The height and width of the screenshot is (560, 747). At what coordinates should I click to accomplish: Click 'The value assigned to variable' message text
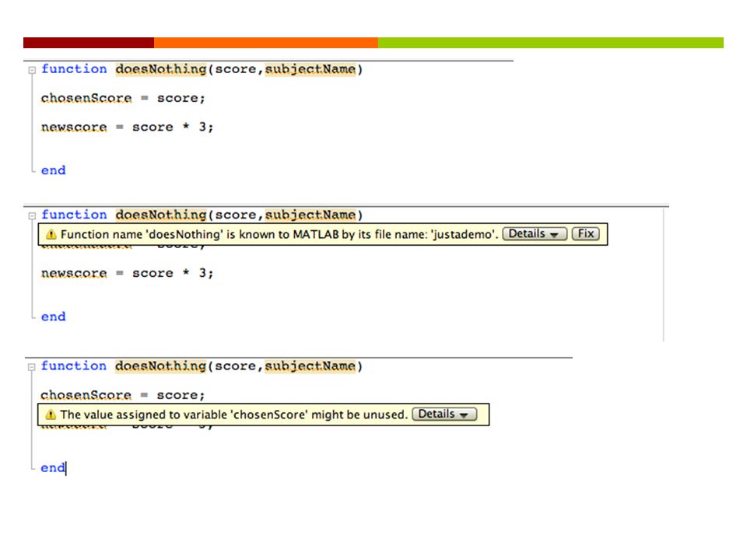click(234, 415)
